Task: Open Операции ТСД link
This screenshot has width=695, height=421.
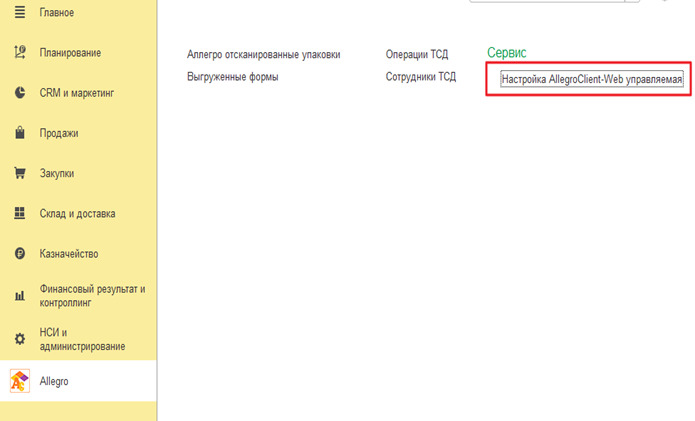Action: point(417,55)
